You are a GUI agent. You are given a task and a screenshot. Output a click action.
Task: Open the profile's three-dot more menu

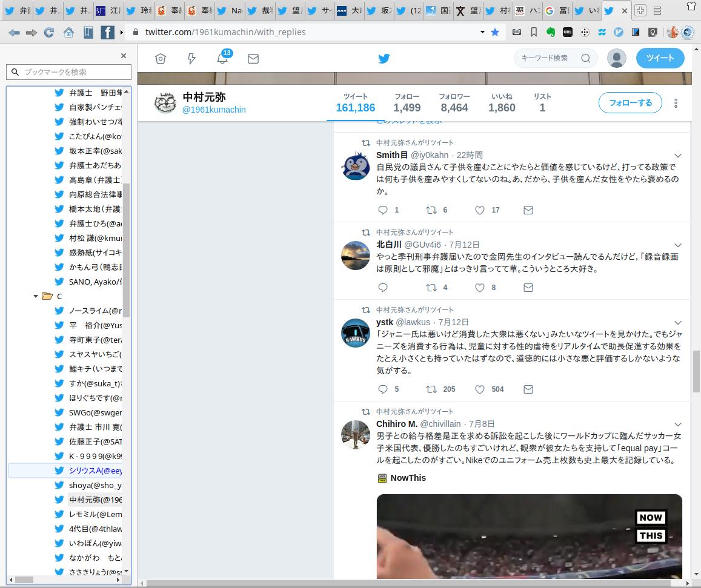(676, 103)
